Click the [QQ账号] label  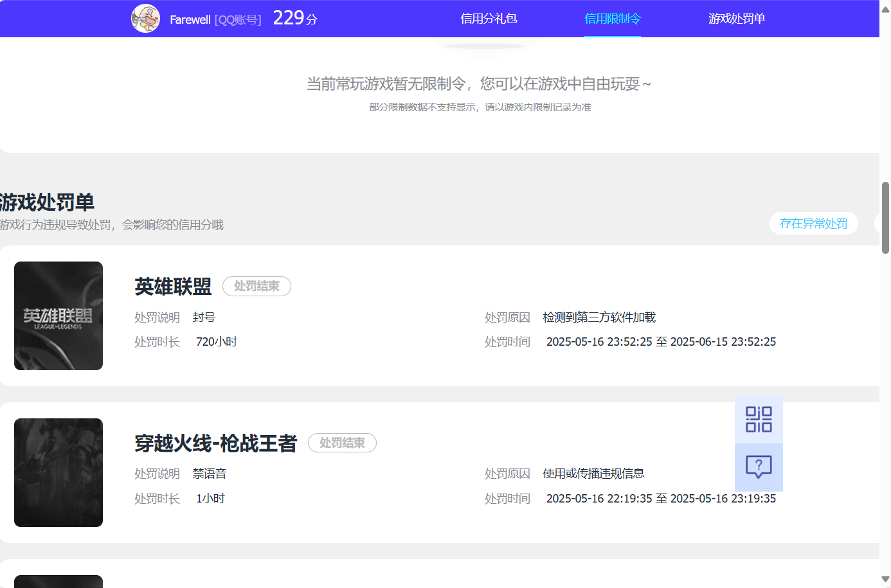coord(238,20)
